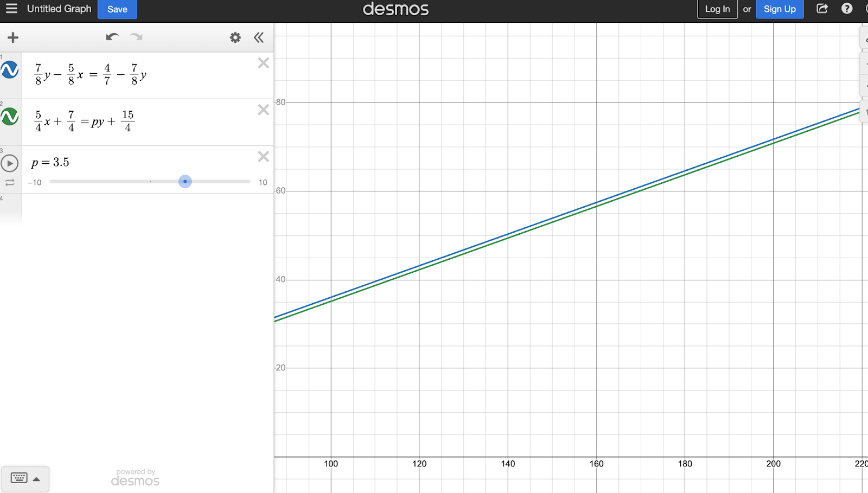Delete the p slider expression
This screenshot has width=868, height=493.
pyautogui.click(x=263, y=157)
